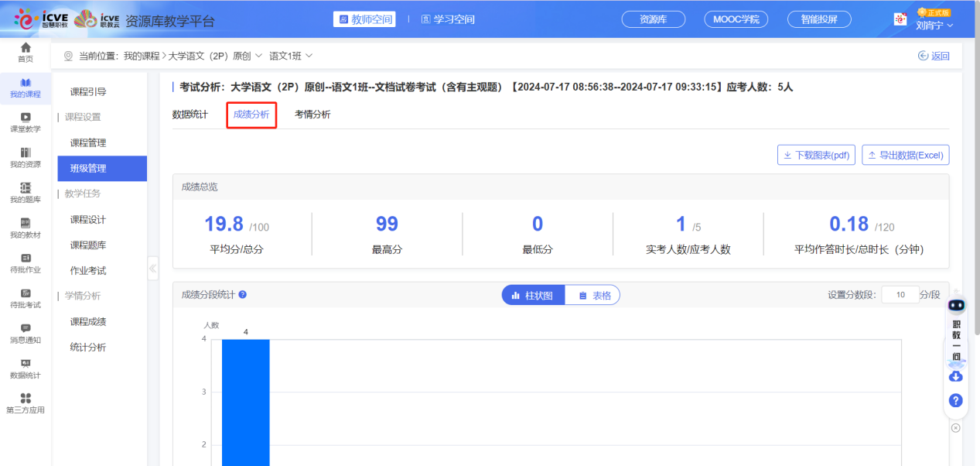Open the 刘育宁 user account dropdown

[x=934, y=25]
